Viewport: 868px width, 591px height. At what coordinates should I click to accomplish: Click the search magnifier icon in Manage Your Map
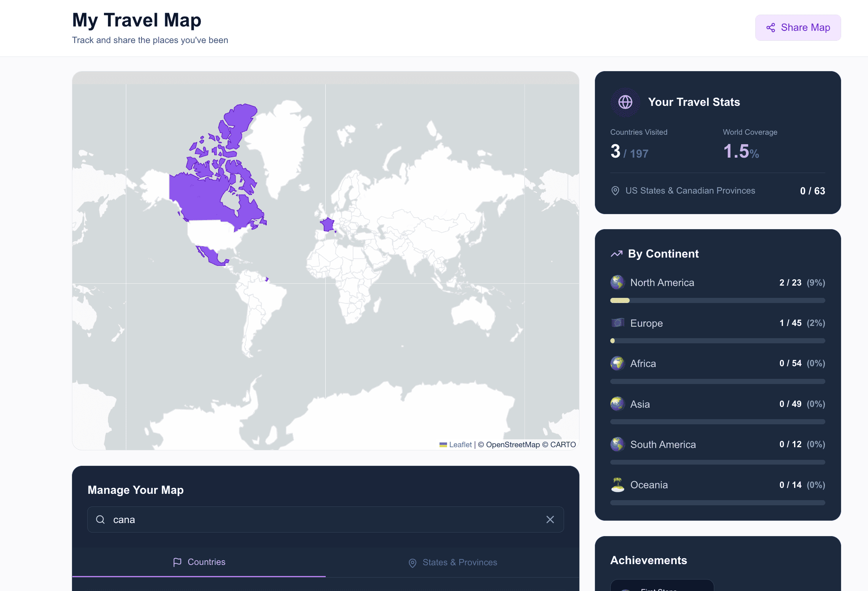tap(100, 519)
